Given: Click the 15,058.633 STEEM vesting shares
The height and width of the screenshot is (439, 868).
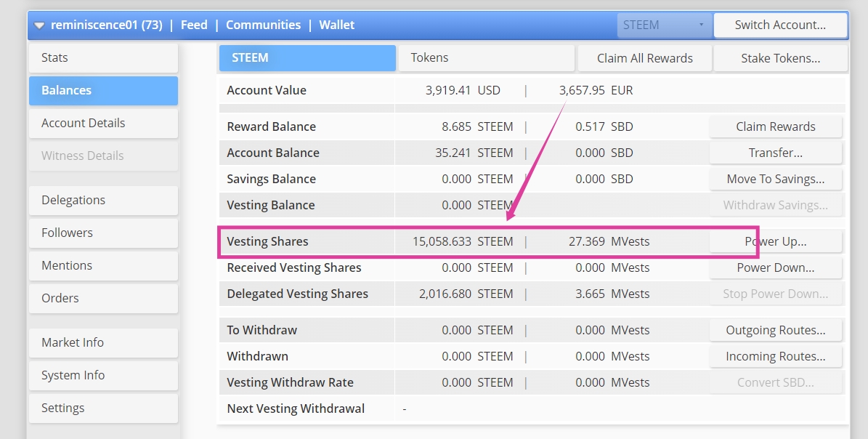Looking at the screenshot, I should point(463,241).
